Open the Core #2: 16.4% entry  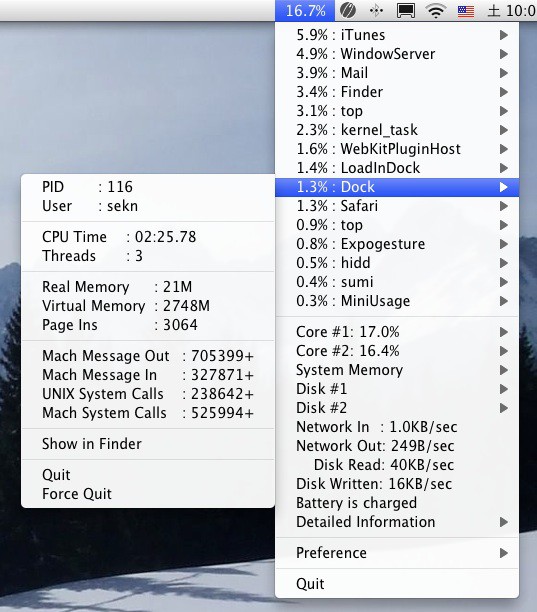pos(397,351)
